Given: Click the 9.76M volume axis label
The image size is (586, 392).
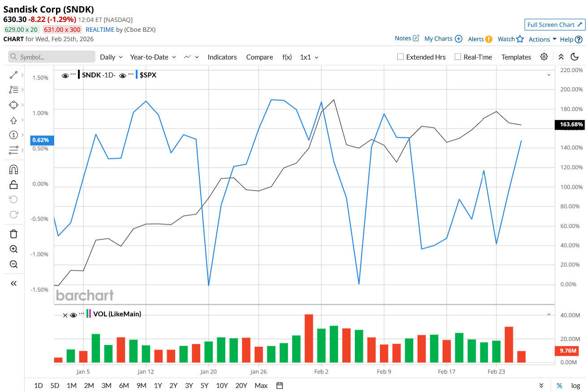Looking at the screenshot, I should click(x=568, y=351).
